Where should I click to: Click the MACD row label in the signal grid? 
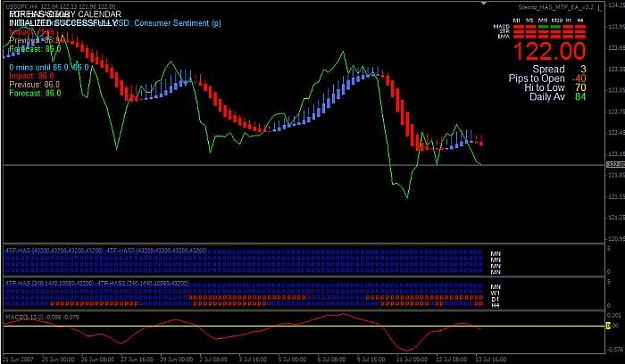501,27
